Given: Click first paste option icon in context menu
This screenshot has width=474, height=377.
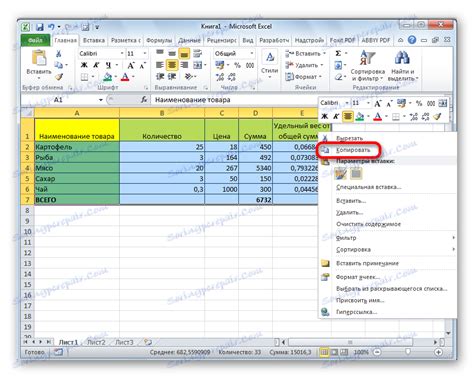Looking at the screenshot, I should tap(341, 173).
